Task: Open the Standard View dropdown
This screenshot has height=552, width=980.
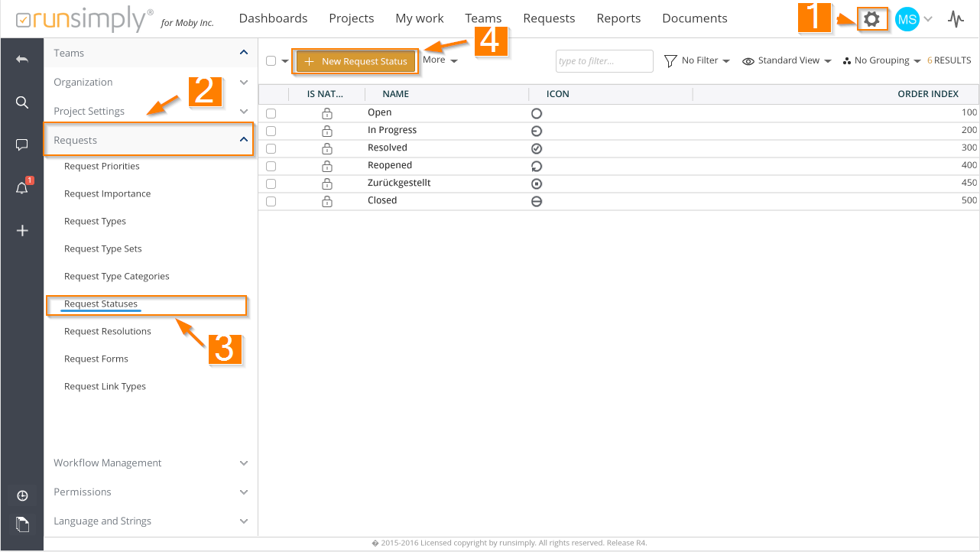Action: pos(787,60)
